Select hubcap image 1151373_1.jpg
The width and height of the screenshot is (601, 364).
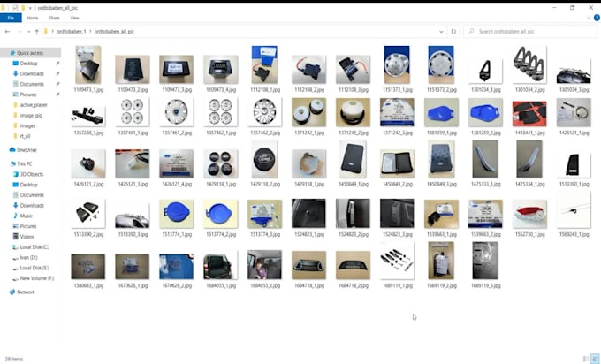point(397,64)
